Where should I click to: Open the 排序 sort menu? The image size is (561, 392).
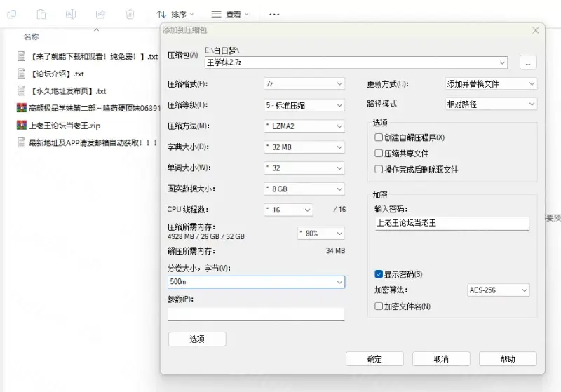click(175, 14)
